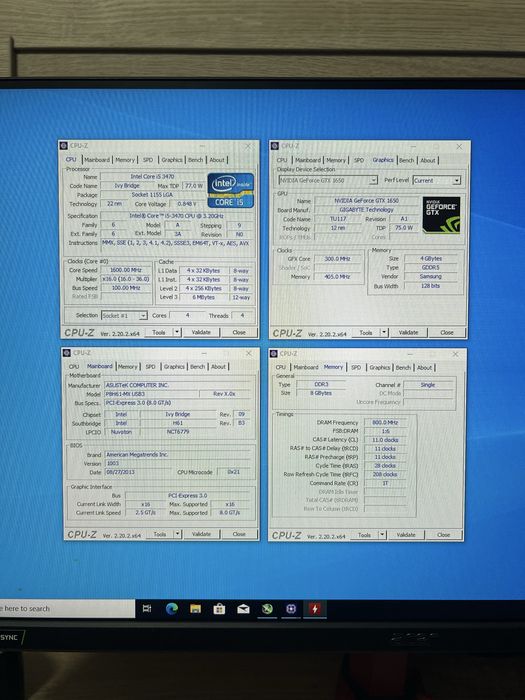This screenshot has height=700, width=525.
Task: Click the GeForce GTX logo in the Graphics window
Action: (x=441, y=215)
